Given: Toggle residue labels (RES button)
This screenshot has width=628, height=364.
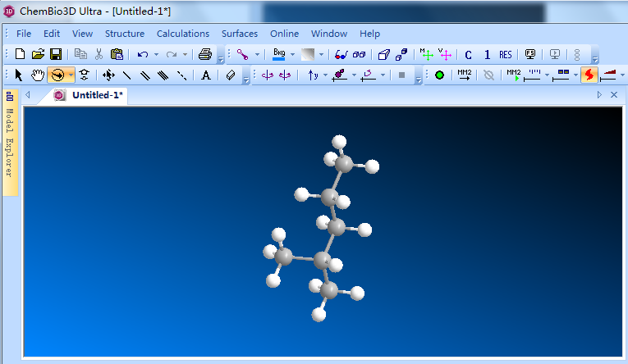Looking at the screenshot, I should (505, 55).
